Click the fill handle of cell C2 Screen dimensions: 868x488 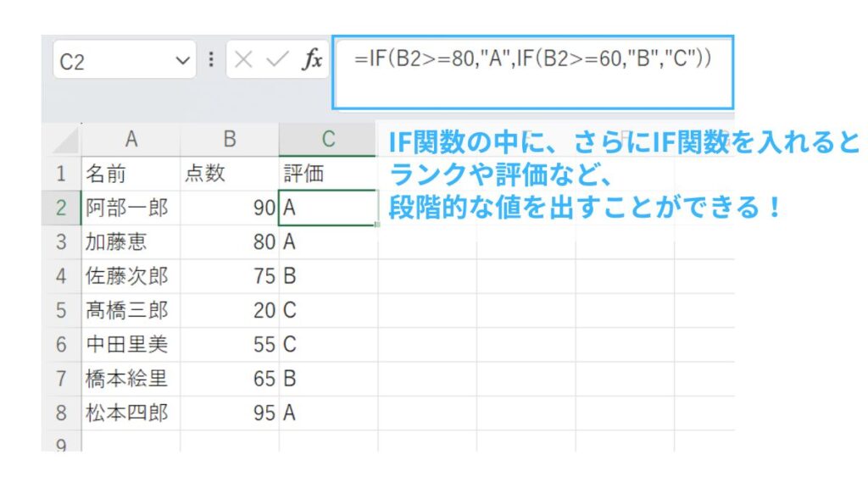click(377, 225)
